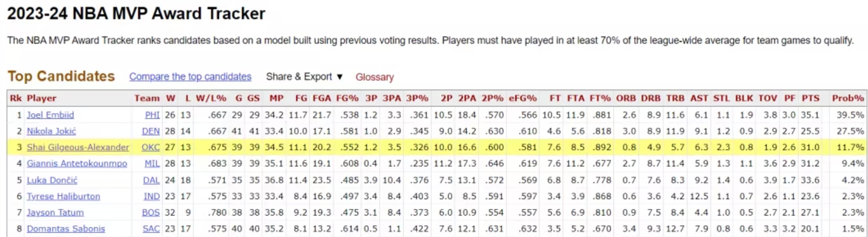
Task: Click the DEN team abbreviation
Action: (150, 131)
